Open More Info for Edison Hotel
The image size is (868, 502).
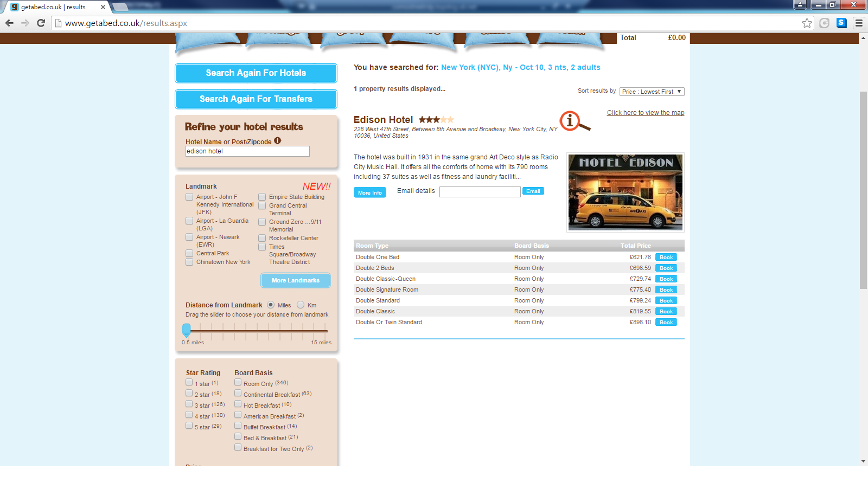point(370,192)
